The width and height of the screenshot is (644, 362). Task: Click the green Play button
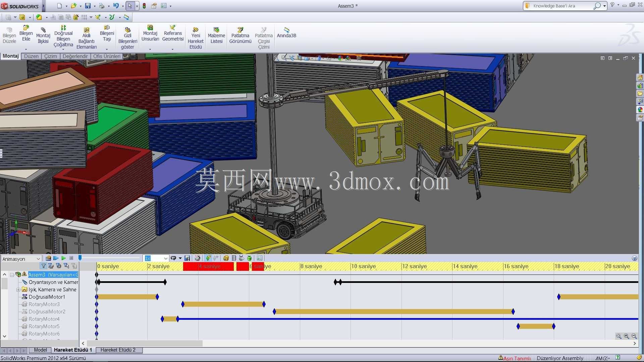pyautogui.click(x=63, y=258)
